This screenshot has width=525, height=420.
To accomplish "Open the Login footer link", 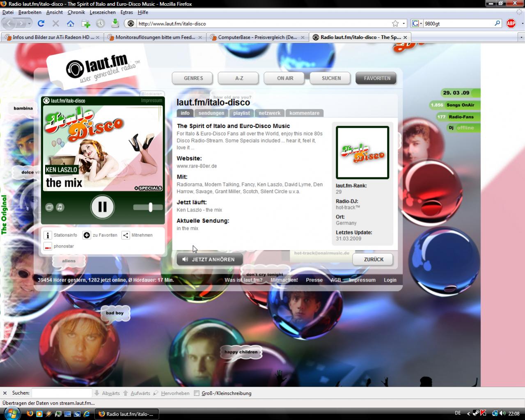I will [390, 280].
